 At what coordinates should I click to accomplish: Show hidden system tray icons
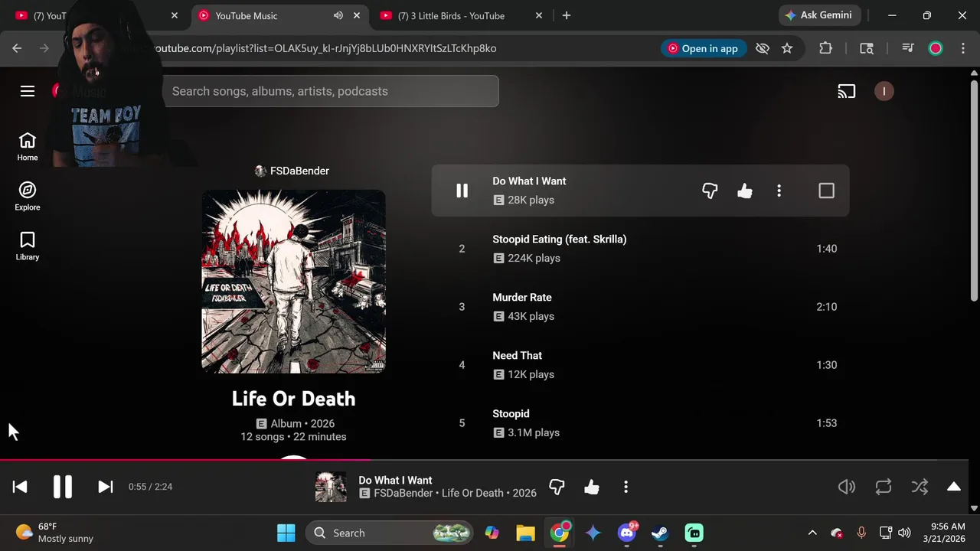[x=812, y=533]
